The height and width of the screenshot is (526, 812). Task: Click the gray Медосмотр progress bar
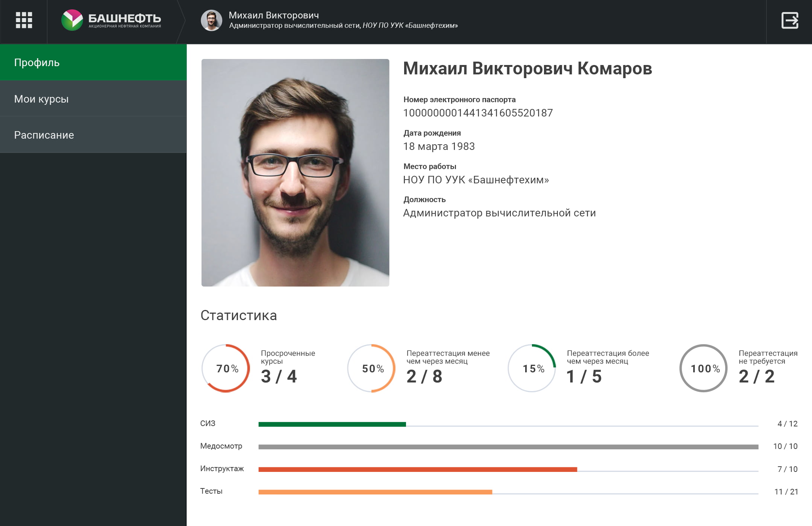pos(508,447)
